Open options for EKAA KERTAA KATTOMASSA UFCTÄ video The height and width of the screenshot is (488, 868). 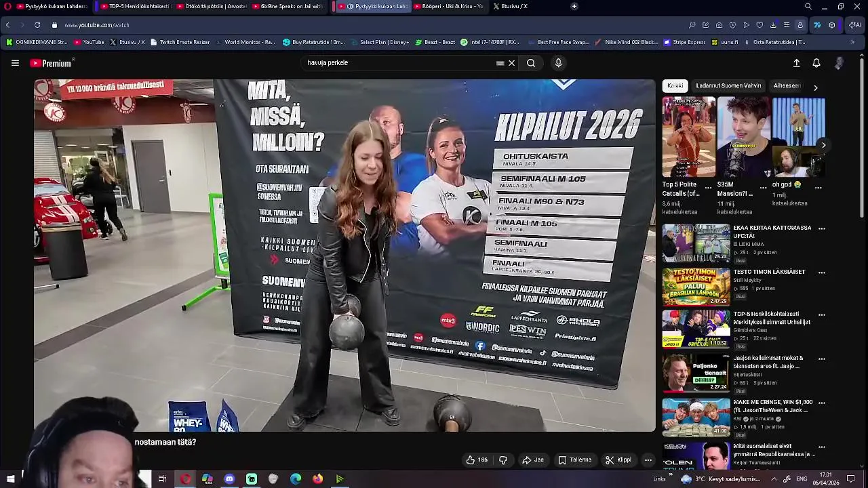[821, 229]
